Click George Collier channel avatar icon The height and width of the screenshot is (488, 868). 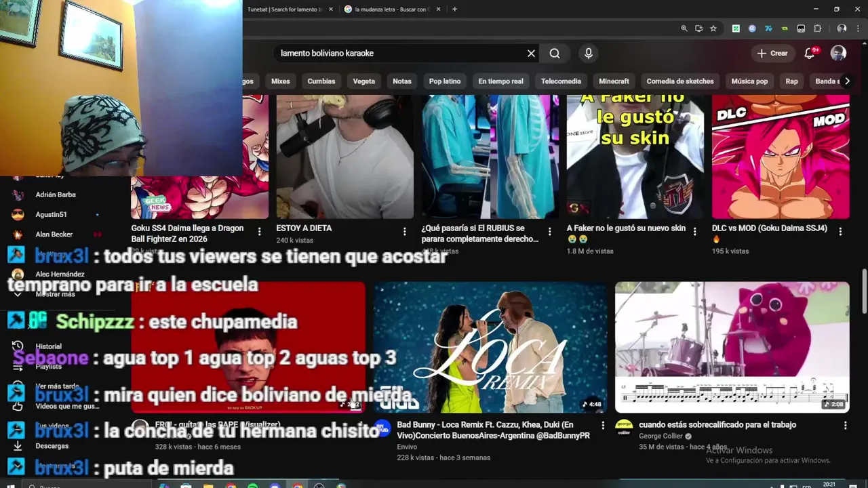point(623,428)
